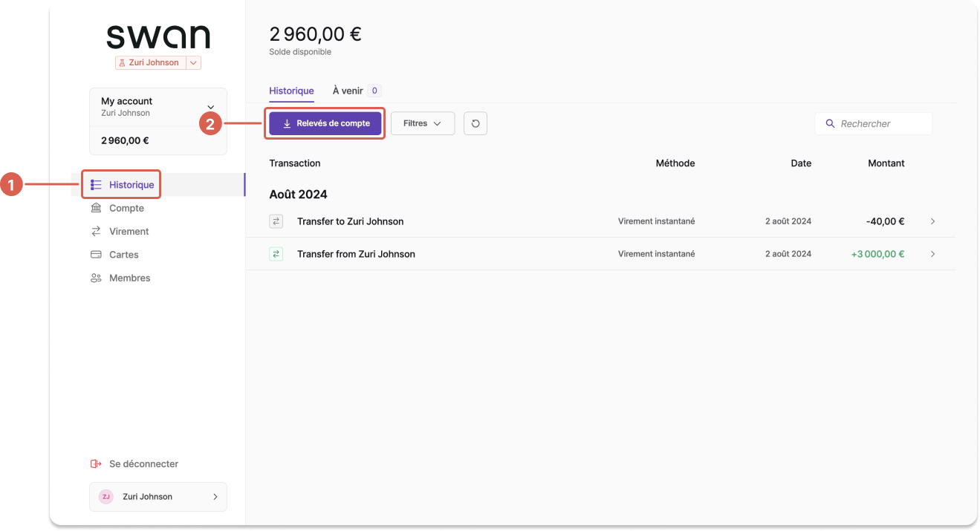
Task: Click the gray transfer icon of Transfer to Zuri Johnson
Action: (x=276, y=221)
